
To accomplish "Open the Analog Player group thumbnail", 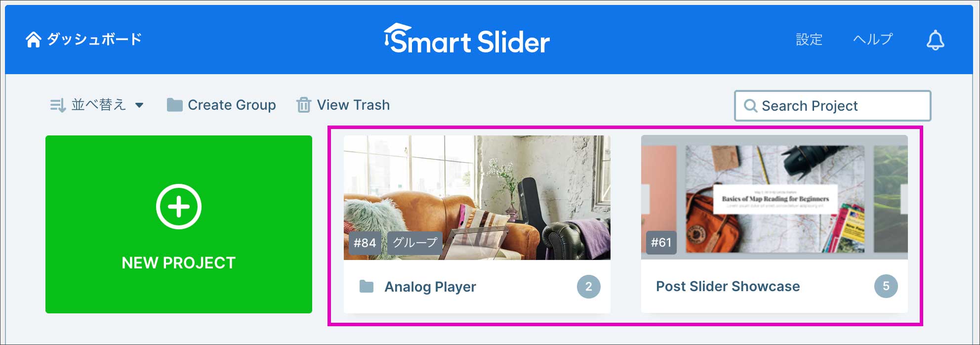I will pyautogui.click(x=477, y=198).
